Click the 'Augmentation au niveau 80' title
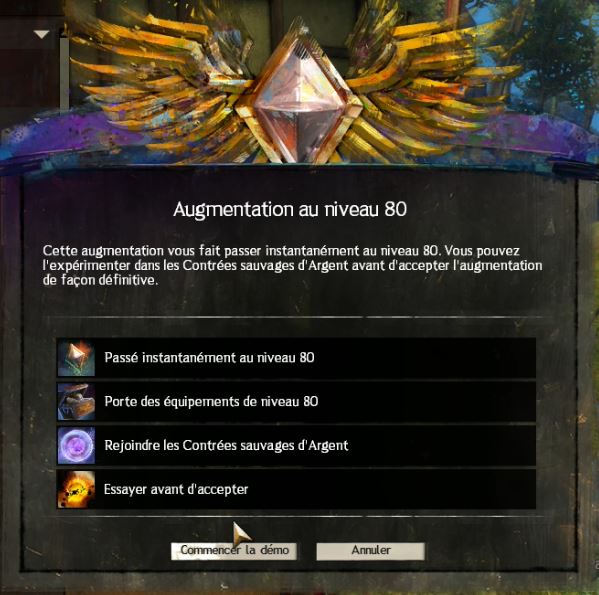 [290, 210]
